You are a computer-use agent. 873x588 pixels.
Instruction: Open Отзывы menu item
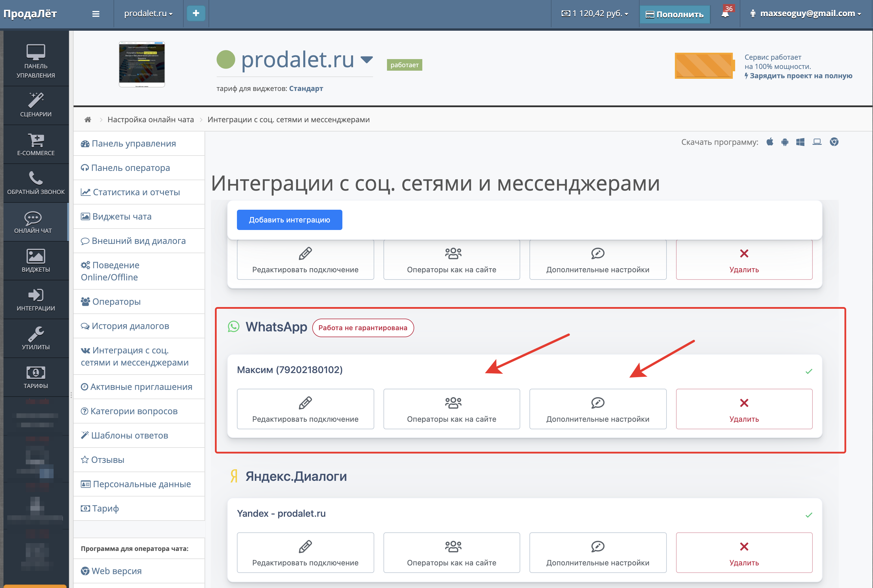(x=139, y=460)
